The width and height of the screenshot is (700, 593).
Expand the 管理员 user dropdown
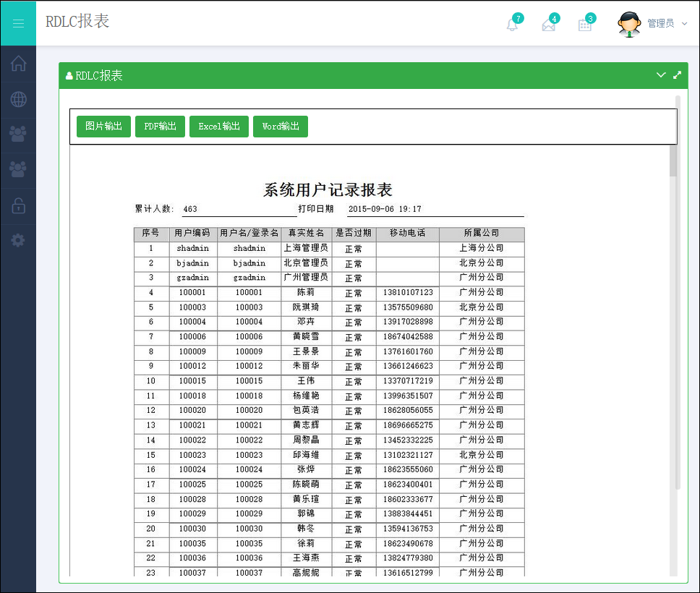coord(666,24)
